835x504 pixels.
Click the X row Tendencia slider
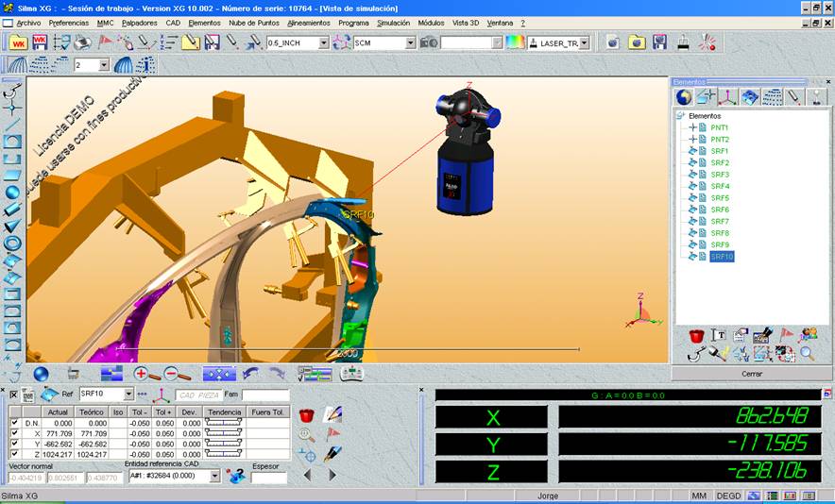coord(224,432)
